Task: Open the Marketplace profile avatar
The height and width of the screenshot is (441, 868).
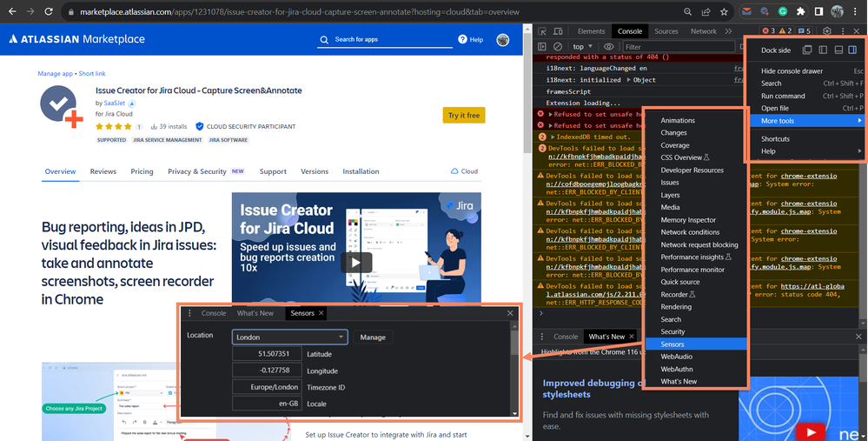Action: 503,40
